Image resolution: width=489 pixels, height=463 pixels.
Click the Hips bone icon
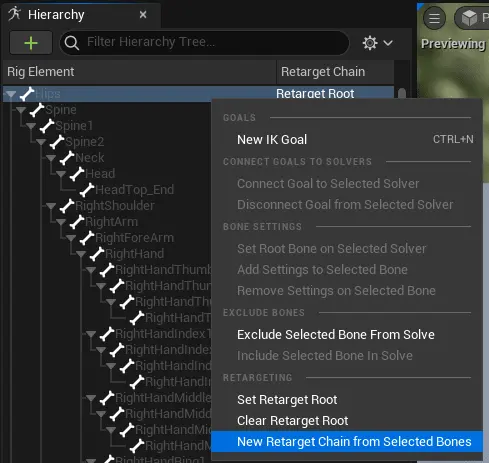tap(27, 94)
